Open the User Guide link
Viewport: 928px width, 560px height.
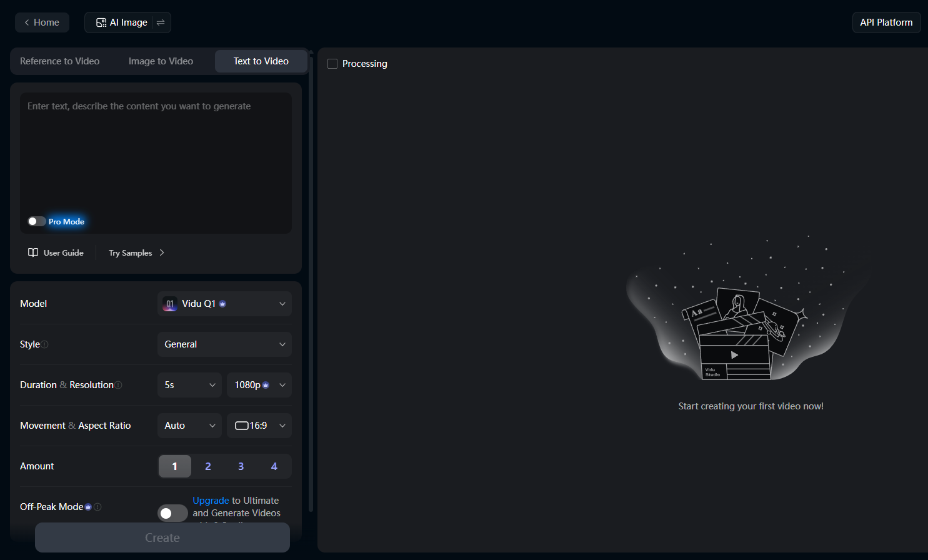click(56, 252)
